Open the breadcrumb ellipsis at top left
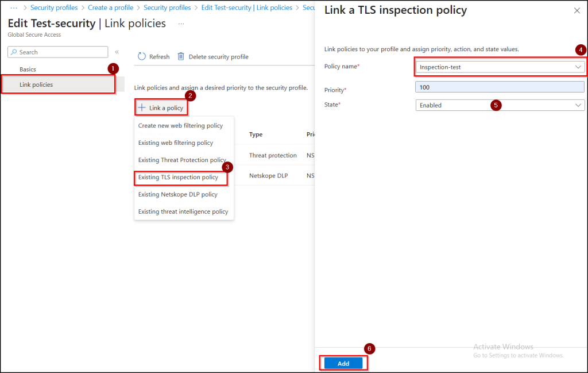Image resolution: width=588 pixels, height=373 pixels. pyautogui.click(x=14, y=7)
